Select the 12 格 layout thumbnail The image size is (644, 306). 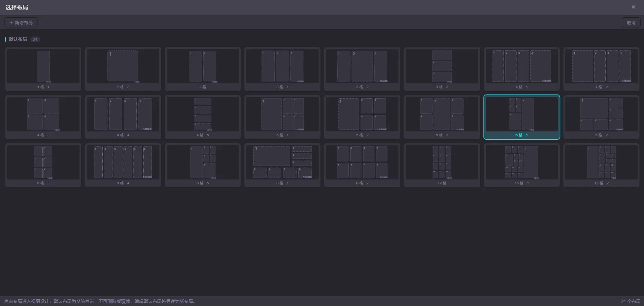point(442,165)
